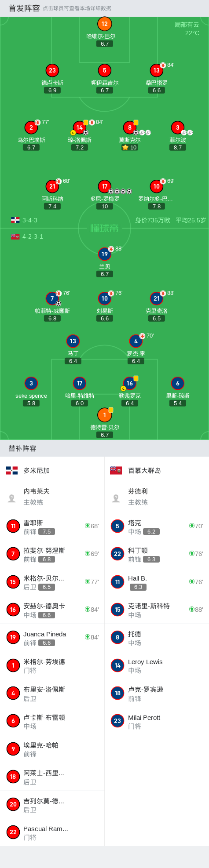Viewport: 209px width, 868px height.
Task: Open 莫斯克尔 number 8 player icon
Action: (129, 127)
